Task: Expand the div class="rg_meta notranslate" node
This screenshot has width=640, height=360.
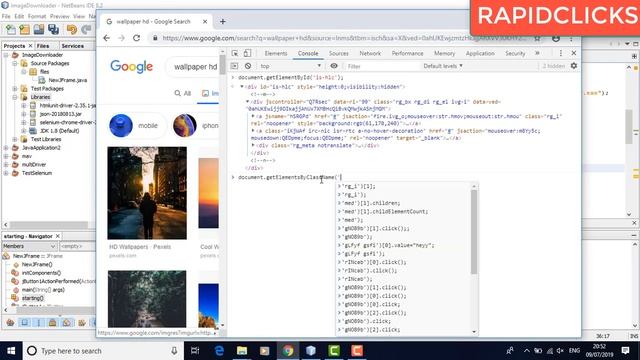Action: pyautogui.click(x=253, y=145)
